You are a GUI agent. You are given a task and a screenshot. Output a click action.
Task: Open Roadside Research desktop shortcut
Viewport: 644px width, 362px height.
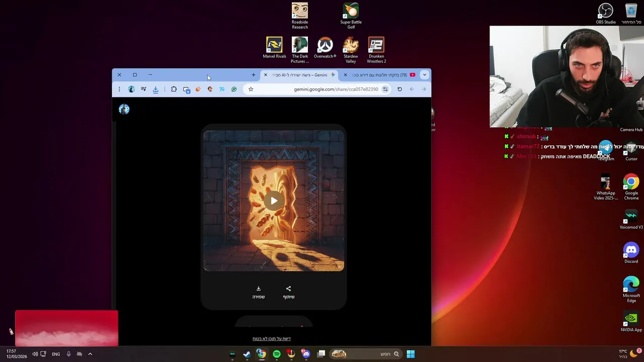[x=300, y=16]
